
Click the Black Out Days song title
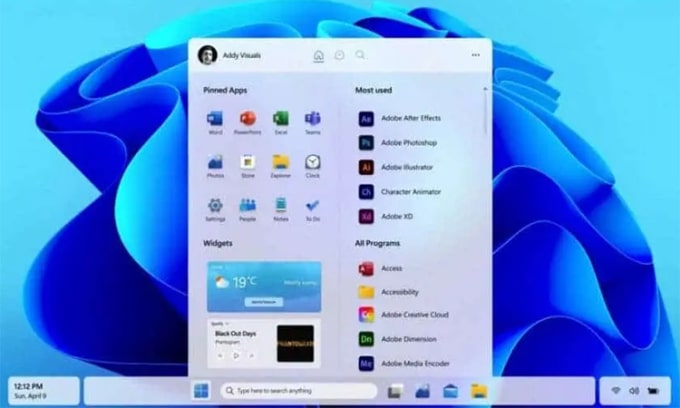click(x=235, y=333)
